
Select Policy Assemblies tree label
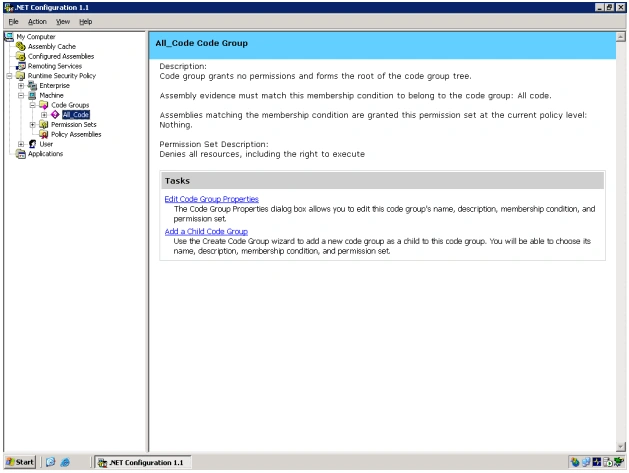(76, 134)
